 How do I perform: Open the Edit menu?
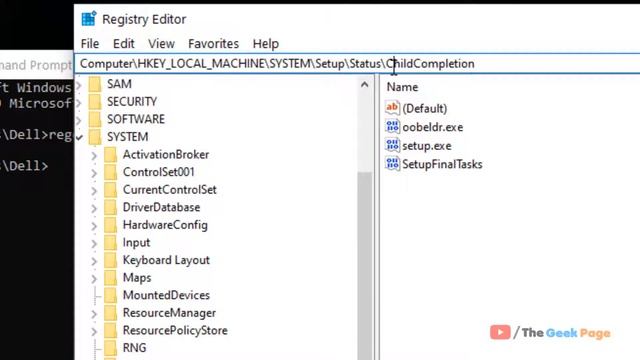pos(124,44)
